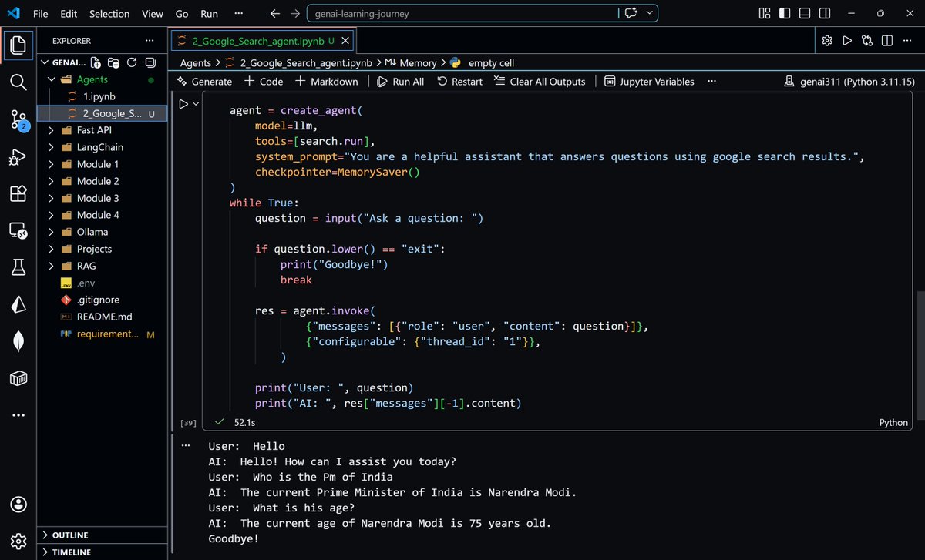
Task: Collapse the GENAI root folder header
Action: [63, 62]
